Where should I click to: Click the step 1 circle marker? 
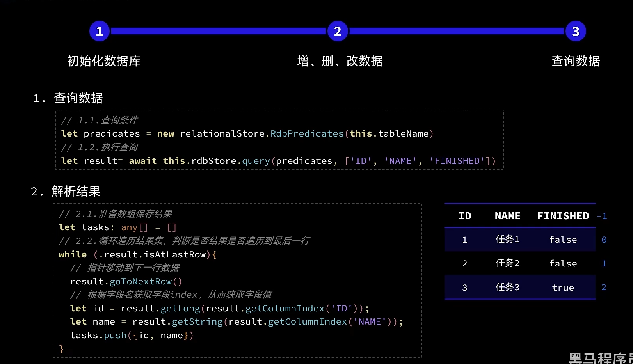coord(100,31)
